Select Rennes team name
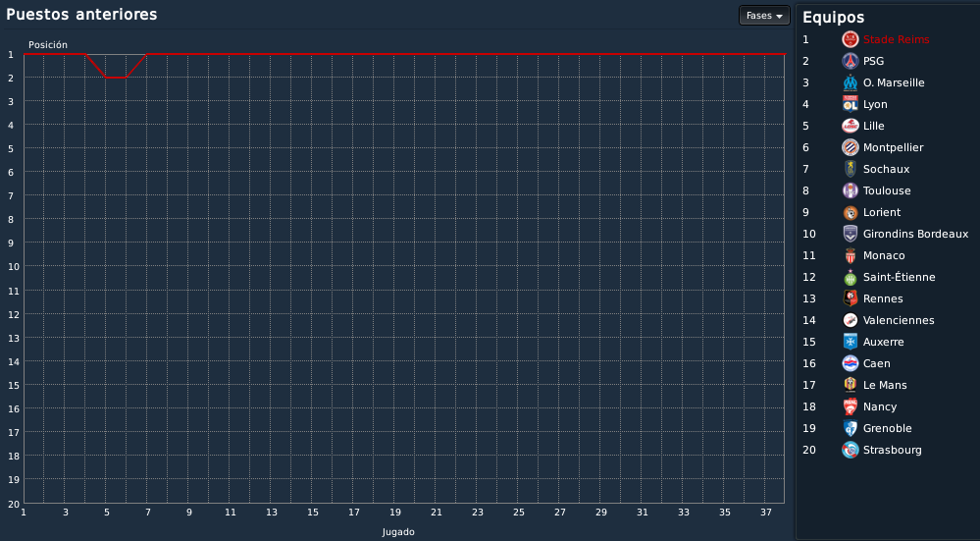980x541 pixels. 883,298
